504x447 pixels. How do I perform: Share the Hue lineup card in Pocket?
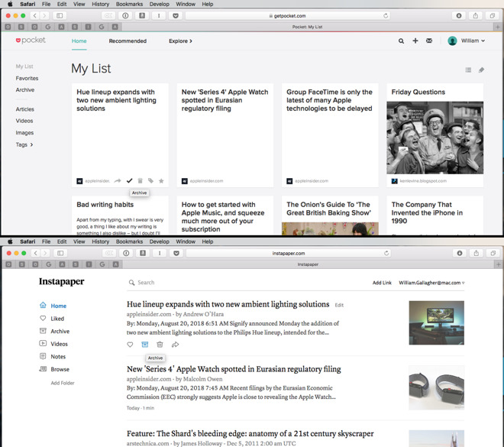point(118,181)
